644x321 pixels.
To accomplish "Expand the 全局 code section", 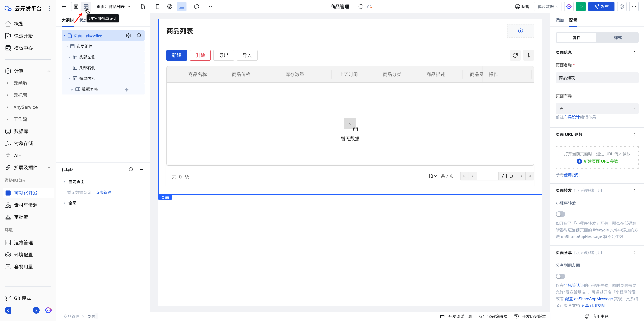I will click(64, 203).
